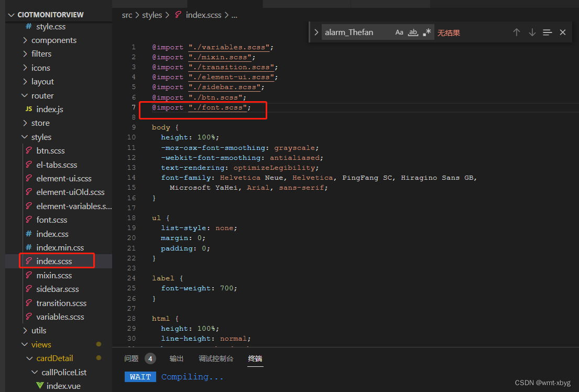This screenshot has height=392, width=579.
Task: Toggle Find in Selection icon
Action: pyautogui.click(x=547, y=32)
